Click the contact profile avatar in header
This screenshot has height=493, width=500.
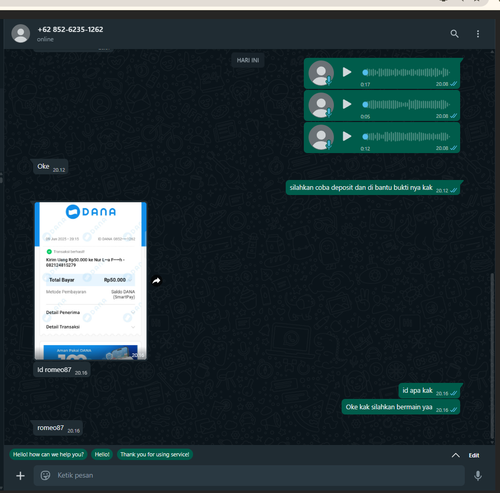(x=21, y=33)
